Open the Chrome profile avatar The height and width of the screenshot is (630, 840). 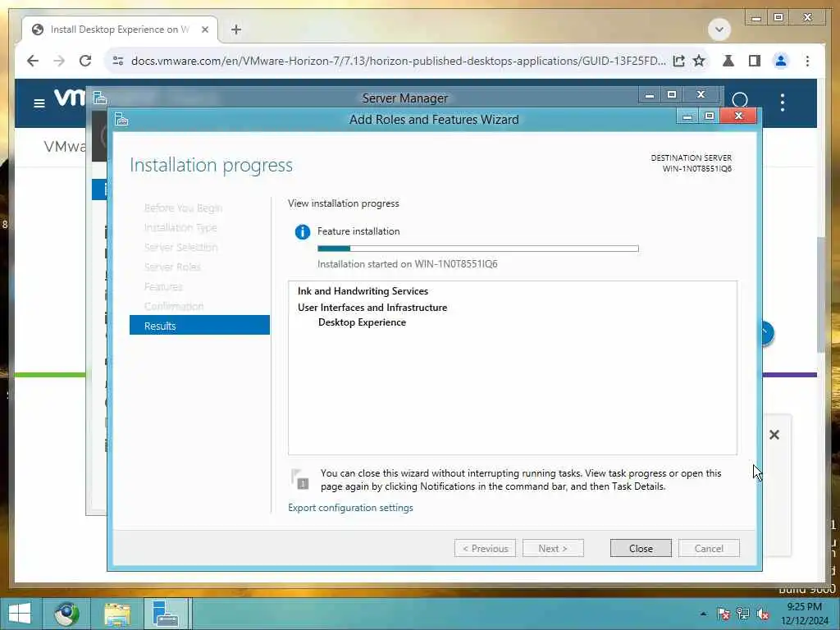781,61
